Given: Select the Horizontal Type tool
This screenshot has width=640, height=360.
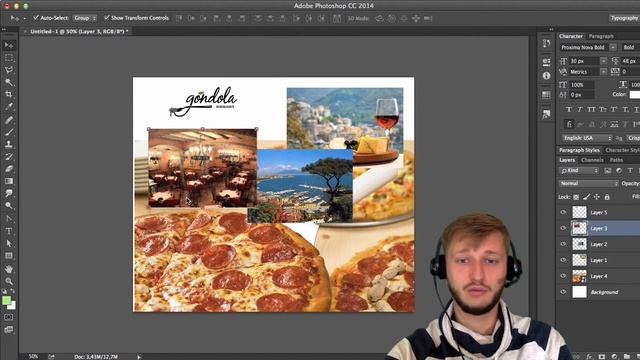Looking at the screenshot, I should coord(9,231).
